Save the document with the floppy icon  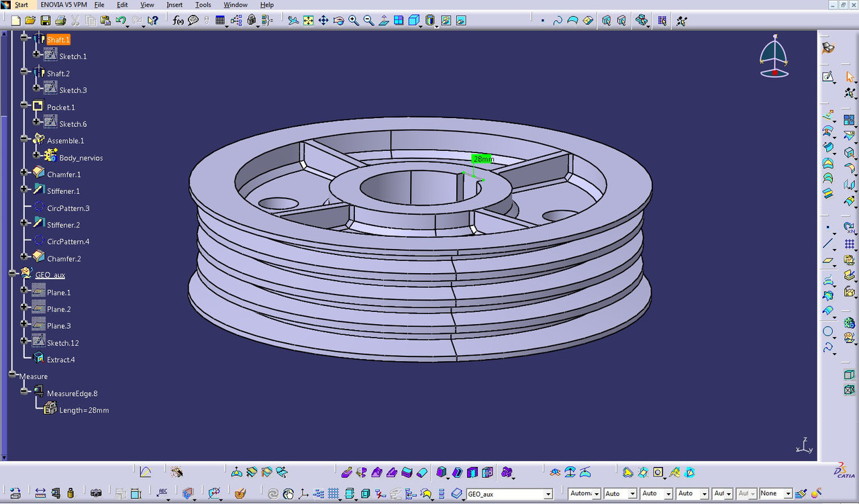point(45,21)
